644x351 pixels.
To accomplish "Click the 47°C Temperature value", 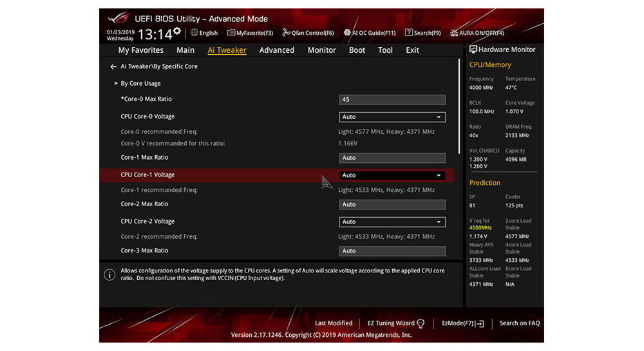I will (x=511, y=88).
